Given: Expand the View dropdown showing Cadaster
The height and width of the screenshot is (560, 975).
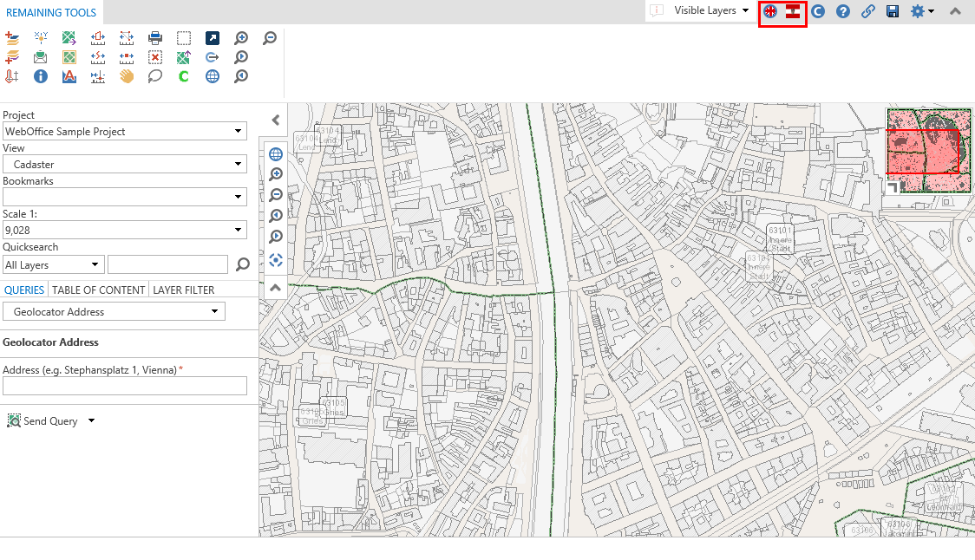Looking at the screenshot, I should click(124, 164).
